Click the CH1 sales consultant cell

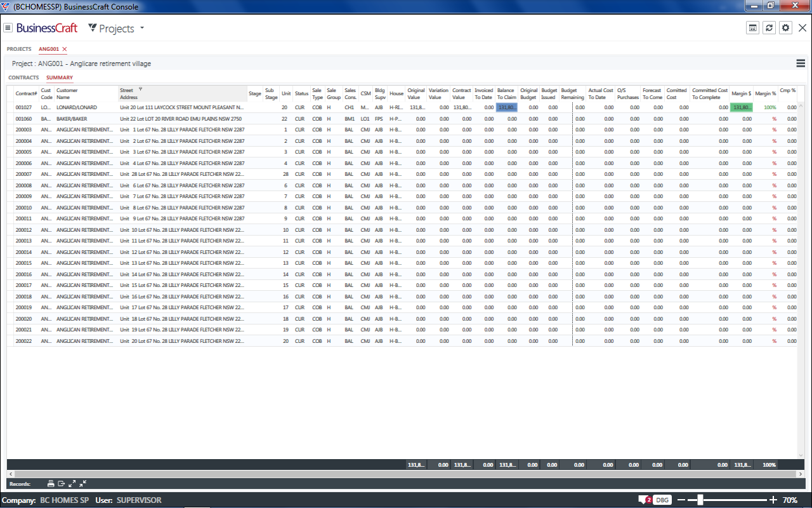350,107
